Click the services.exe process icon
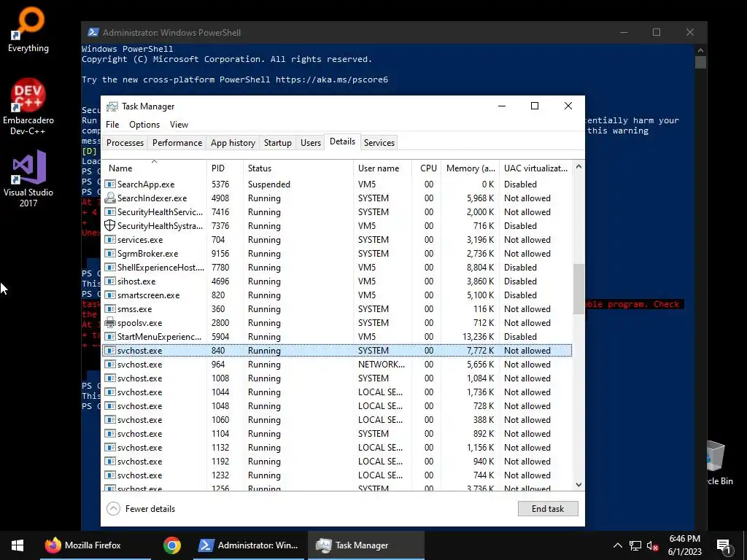 click(110, 239)
